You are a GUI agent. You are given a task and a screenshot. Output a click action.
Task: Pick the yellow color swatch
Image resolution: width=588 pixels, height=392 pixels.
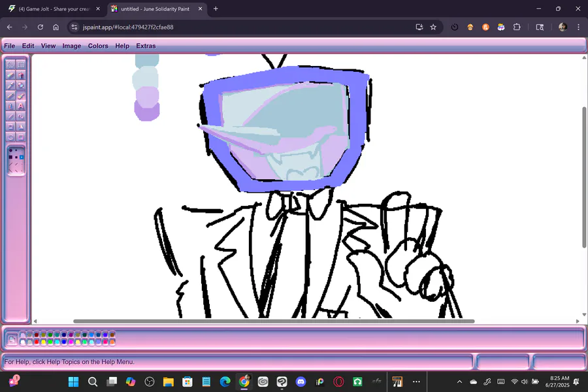[x=44, y=342]
